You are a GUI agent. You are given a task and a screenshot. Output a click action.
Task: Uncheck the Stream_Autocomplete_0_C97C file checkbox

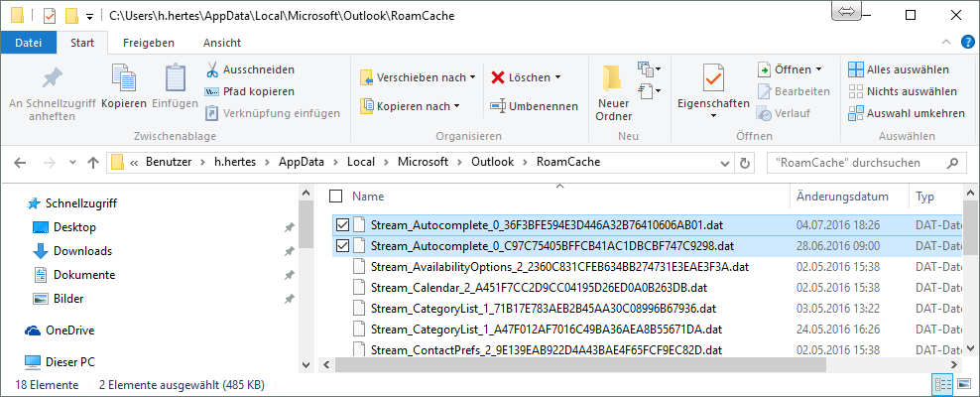342,245
